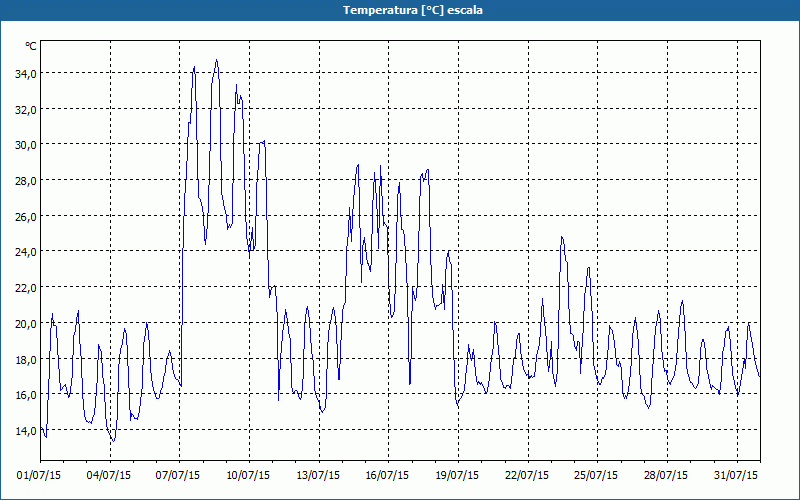Viewport: 800px width, 500px height.
Task: Click the 28/07/15 date label
Action: pyautogui.click(x=666, y=476)
